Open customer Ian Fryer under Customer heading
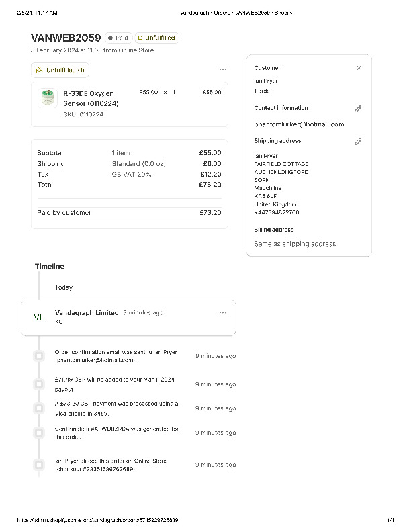This screenshot has width=411, height=532. pyautogui.click(x=265, y=81)
